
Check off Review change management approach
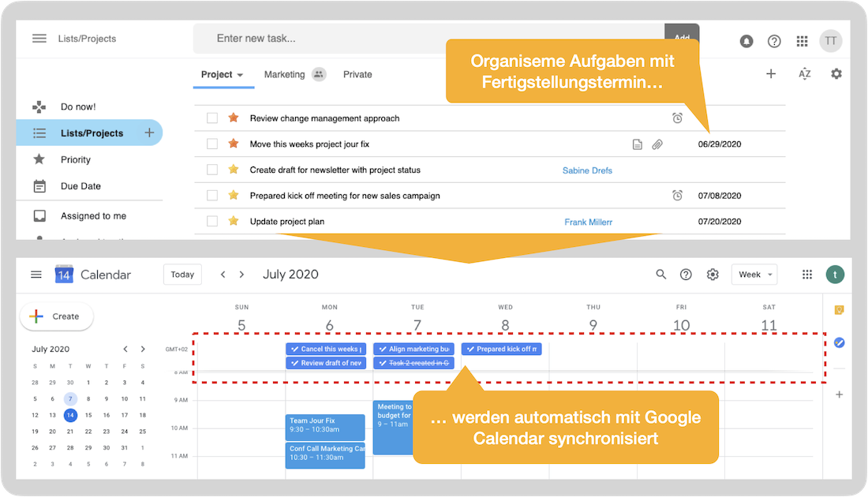(212, 118)
